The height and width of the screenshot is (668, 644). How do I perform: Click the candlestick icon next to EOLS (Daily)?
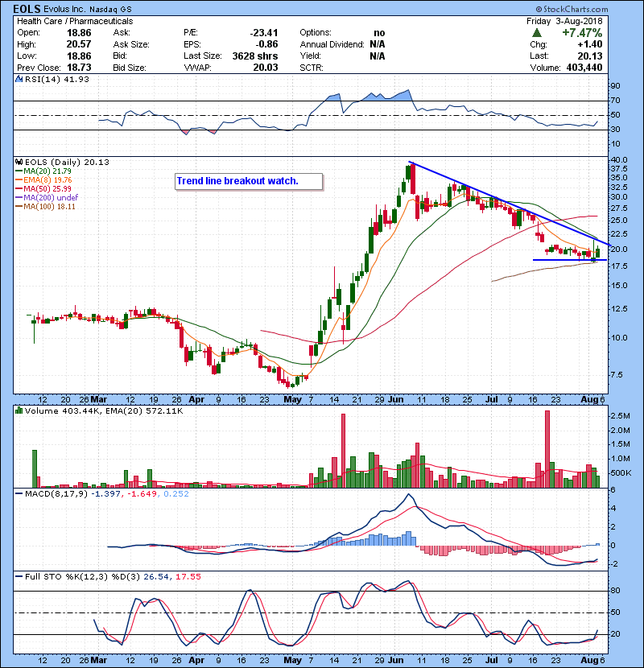point(19,162)
